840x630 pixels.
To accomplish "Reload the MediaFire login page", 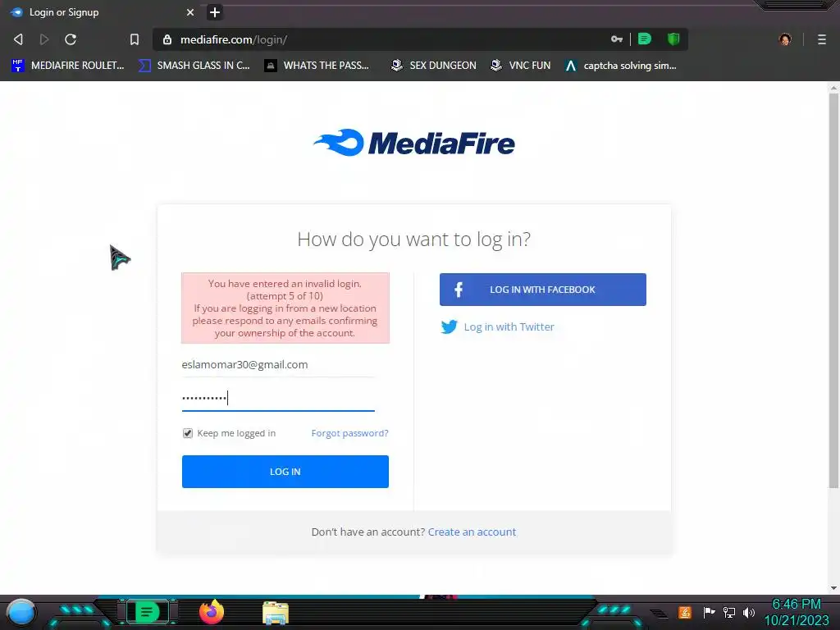I will 71,39.
